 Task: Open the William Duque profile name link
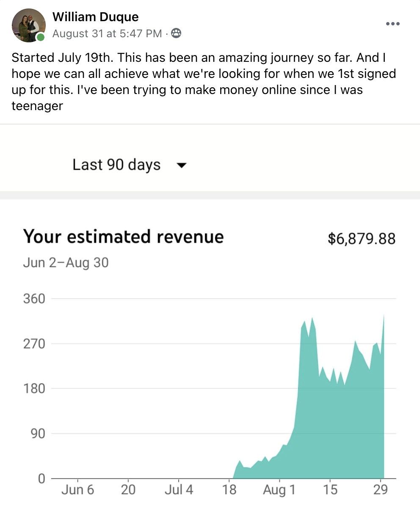95,17
